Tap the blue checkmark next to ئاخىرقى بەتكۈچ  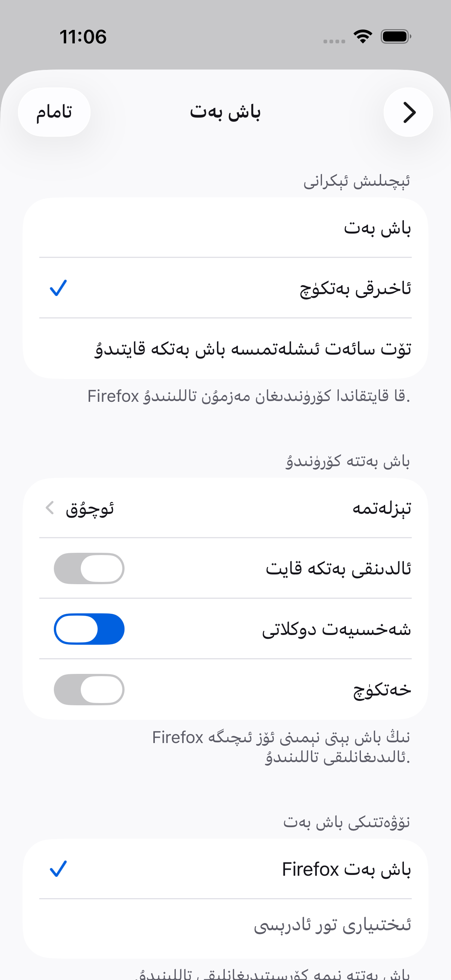point(58,288)
